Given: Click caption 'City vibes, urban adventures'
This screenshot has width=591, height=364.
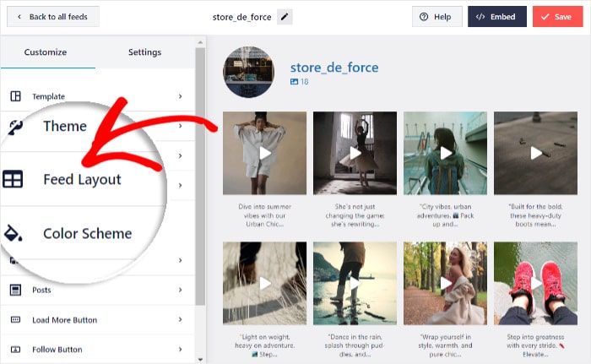Looking at the screenshot, I should pyautogui.click(x=446, y=215).
